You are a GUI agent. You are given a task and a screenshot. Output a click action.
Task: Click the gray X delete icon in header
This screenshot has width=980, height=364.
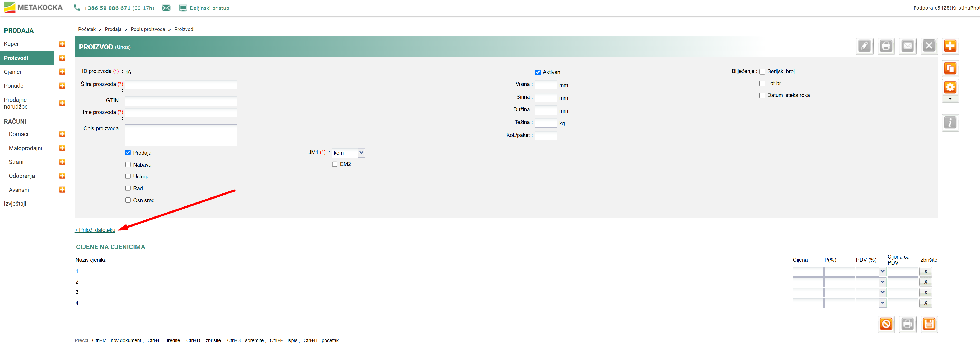[x=929, y=46]
